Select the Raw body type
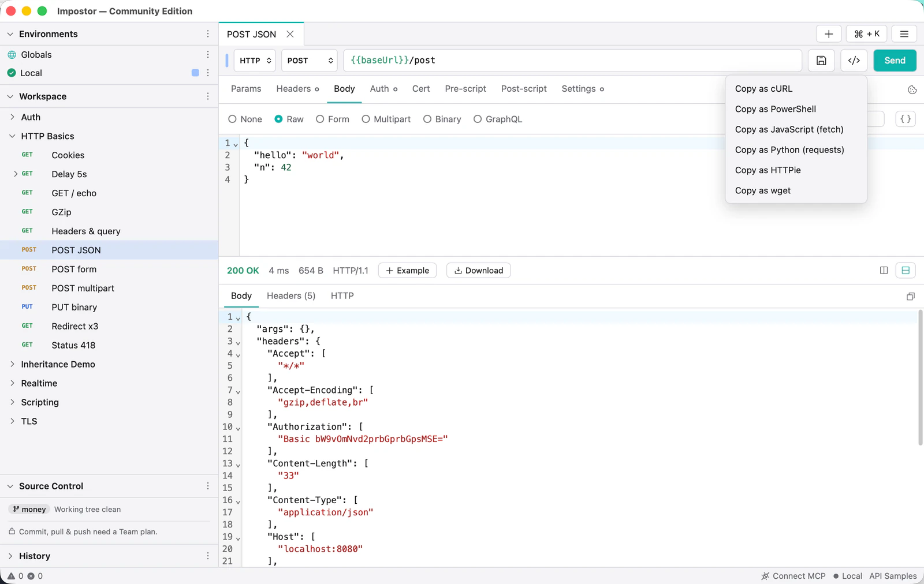The height and width of the screenshot is (584, 924). pos(289,119)
